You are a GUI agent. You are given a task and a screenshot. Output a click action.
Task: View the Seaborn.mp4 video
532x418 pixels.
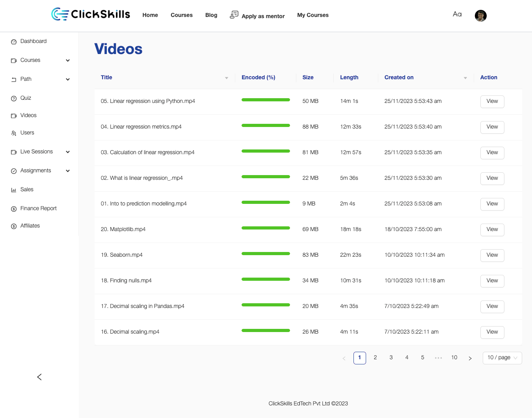(492, 255)
